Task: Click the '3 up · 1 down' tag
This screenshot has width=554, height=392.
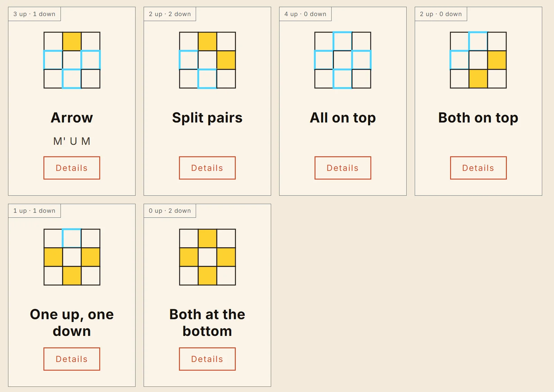Action: point(34,14)
